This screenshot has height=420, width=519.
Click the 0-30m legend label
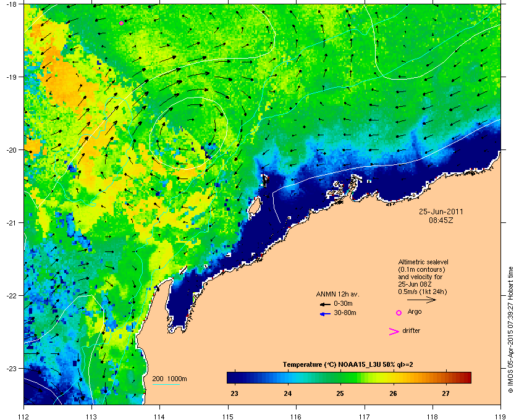343,303
